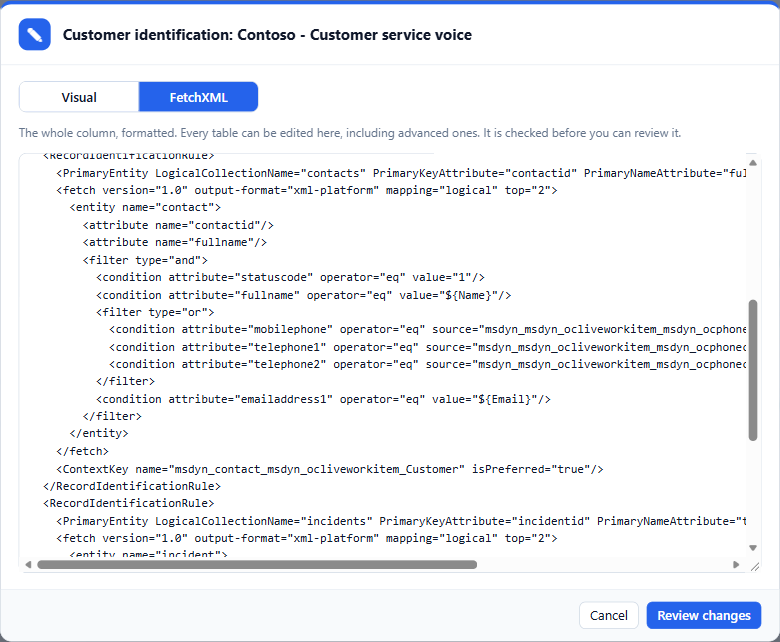The image size is (780, 642).
Task: Click the textarea resize handle corner
Action: 755,566
